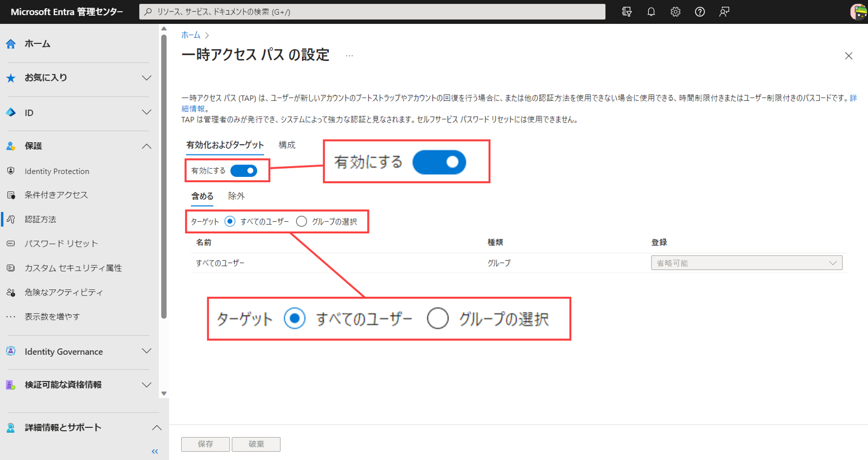Collapse the sidebar with double chevron
The image size is (868, 460).
click(x=155, y=451)
